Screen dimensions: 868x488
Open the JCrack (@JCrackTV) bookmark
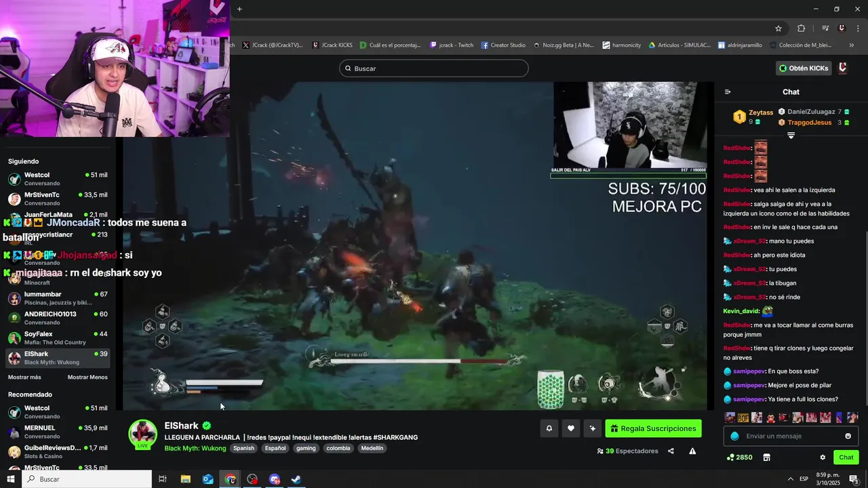(272, 45)
